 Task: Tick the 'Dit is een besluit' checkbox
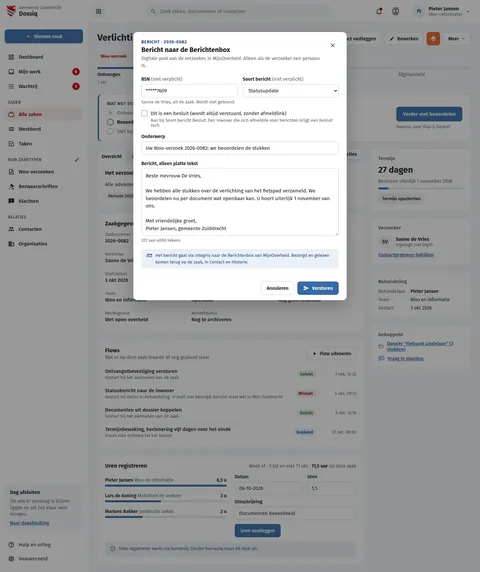tap(144, 113)
